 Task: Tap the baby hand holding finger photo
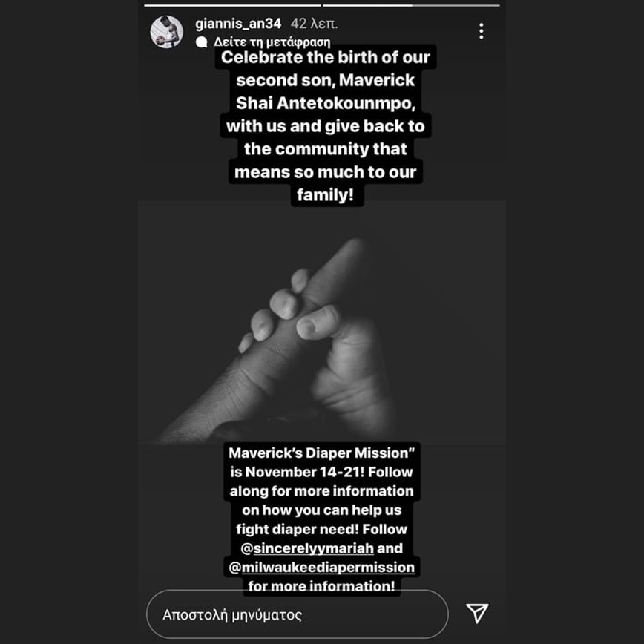tap(321, 323)
